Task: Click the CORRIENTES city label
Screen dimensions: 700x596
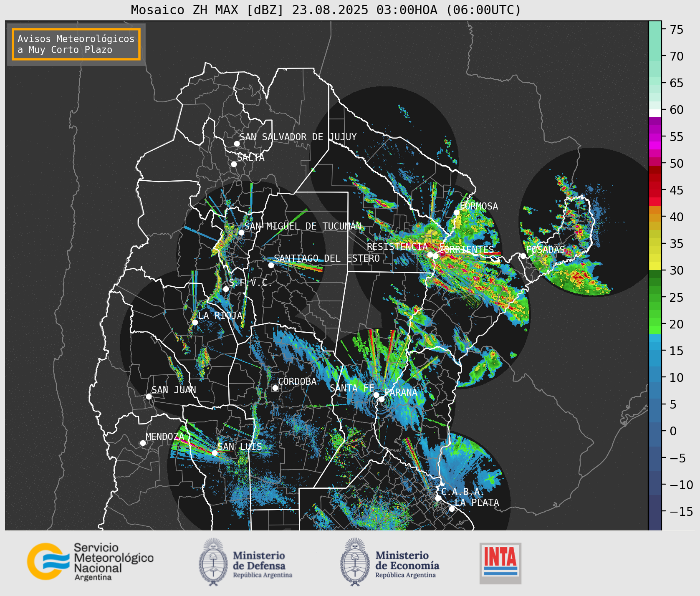Action: point(467,250)
